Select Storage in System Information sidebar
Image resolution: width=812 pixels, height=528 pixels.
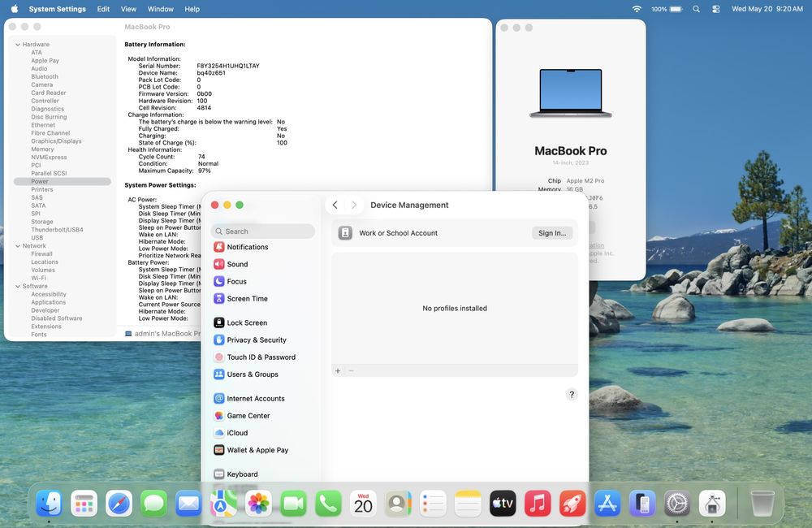point(42,222)
